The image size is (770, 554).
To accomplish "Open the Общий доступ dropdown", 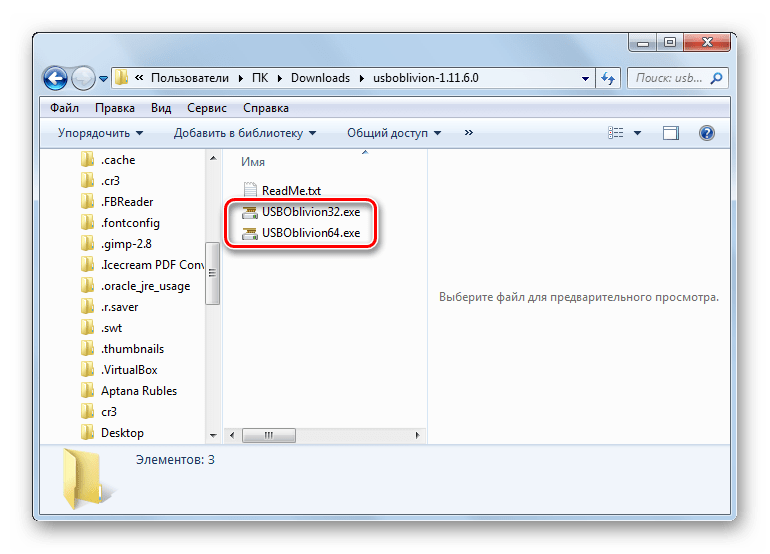I will point(394,133).
